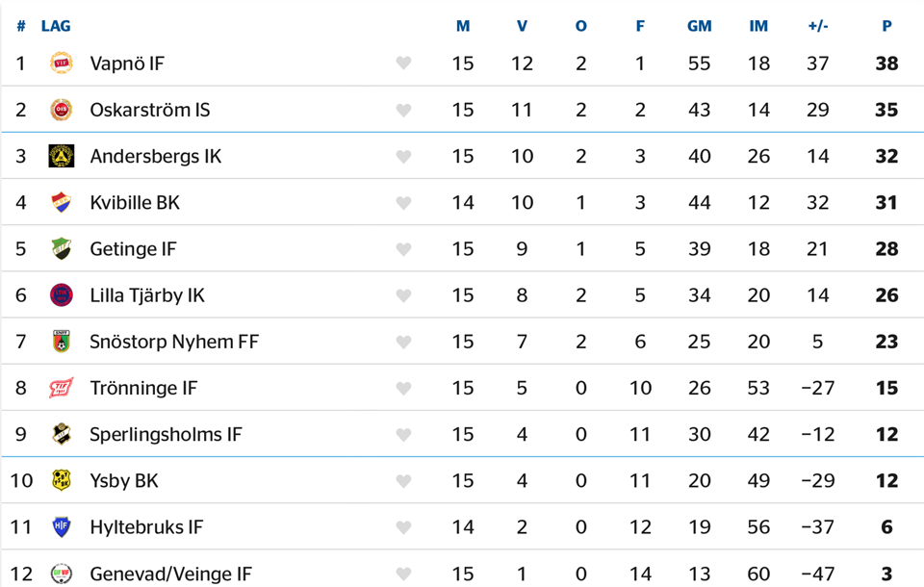The width and height of the screenshot is (924, 587).
Task: Toggle the Kvibille BK favorite heart
Action: (403, 203)
